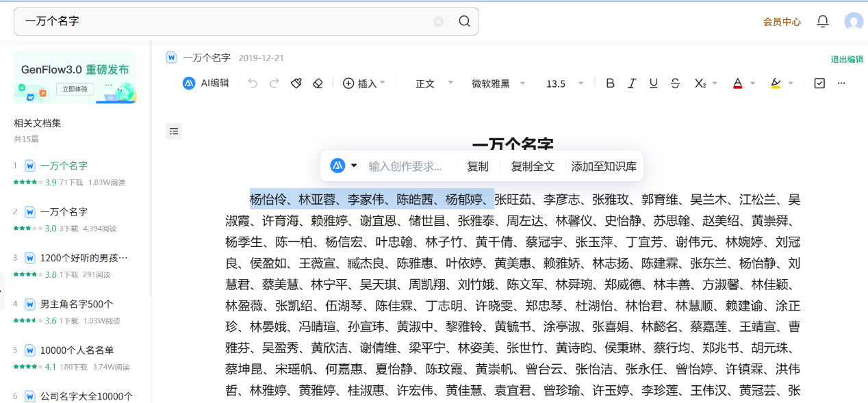
Task: Click 复制全文 in the floating toolbar
Action: click(x=533, y=166)
